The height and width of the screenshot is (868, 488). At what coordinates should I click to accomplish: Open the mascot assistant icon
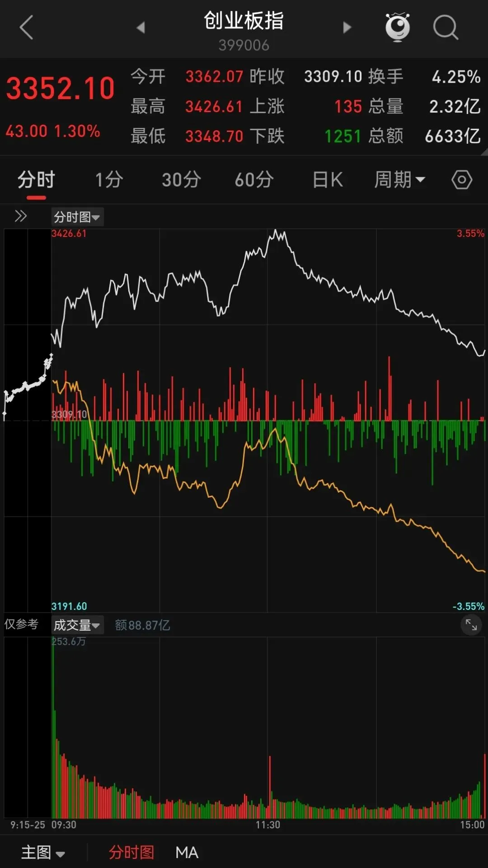coord(398,28)
